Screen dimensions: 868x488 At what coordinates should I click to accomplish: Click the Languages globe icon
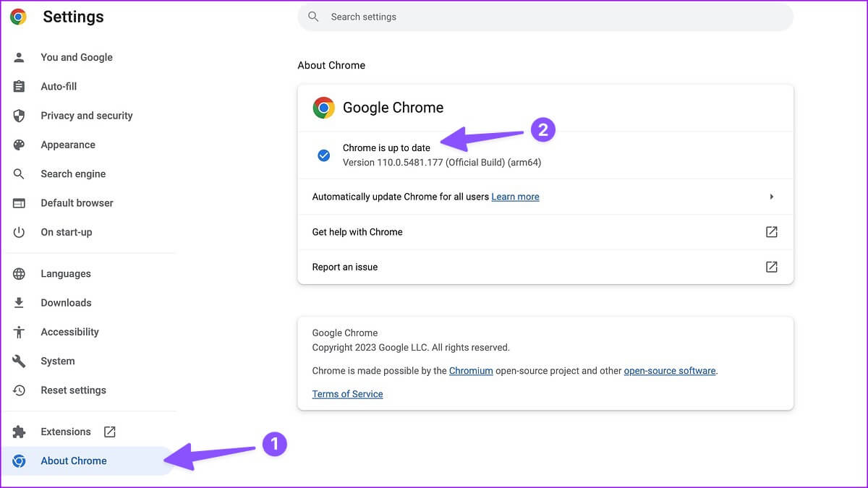[x=19, y=274]
